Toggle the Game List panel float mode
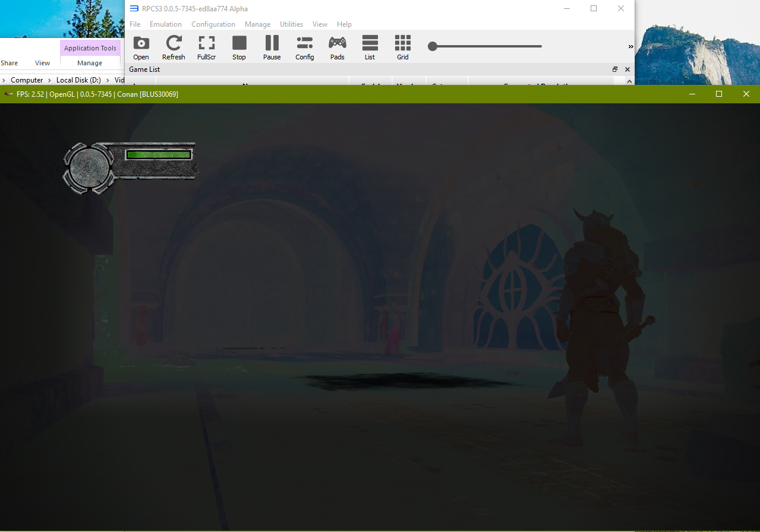 (x=615, y=69)
